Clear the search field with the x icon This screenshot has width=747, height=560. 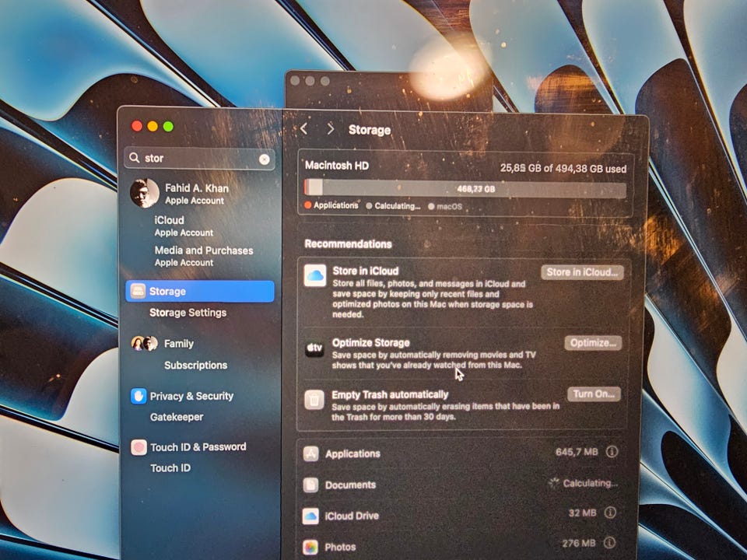click(265, 159)
